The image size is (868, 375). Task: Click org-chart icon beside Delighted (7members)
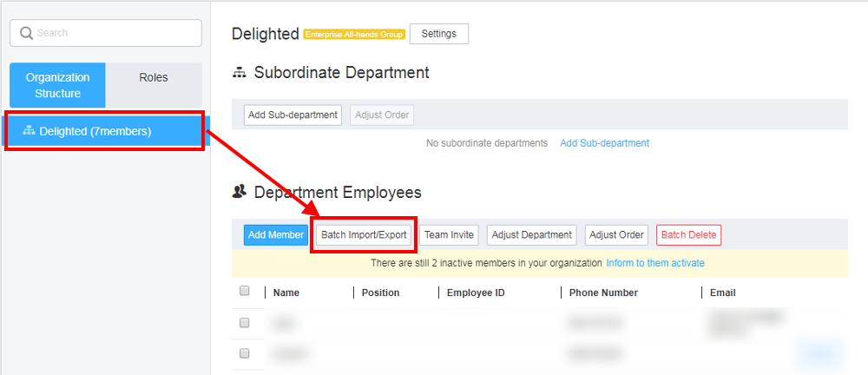[29, 131]
